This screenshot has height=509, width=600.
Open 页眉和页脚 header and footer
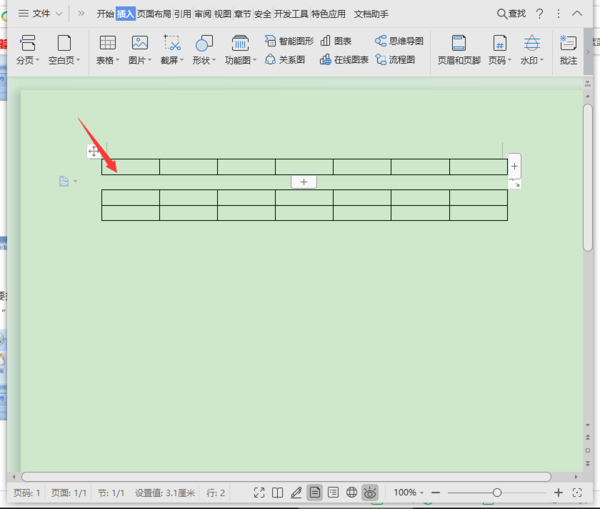[x=459, y=50]
